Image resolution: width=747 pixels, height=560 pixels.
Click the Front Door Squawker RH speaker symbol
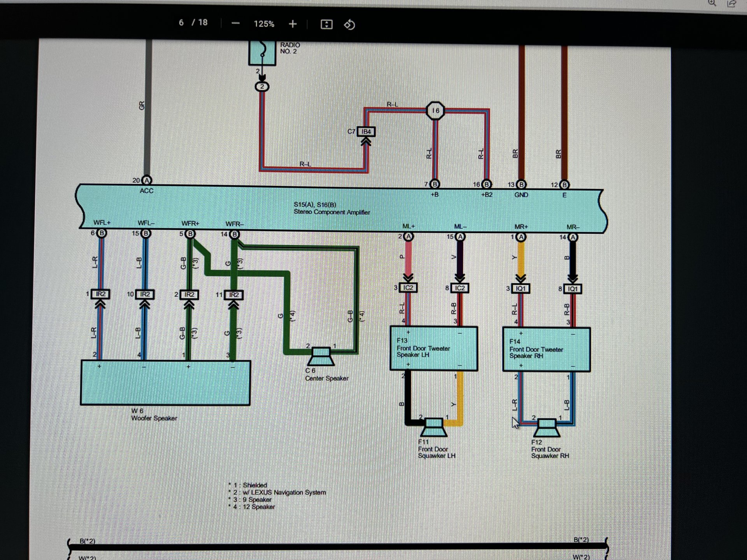547,428
